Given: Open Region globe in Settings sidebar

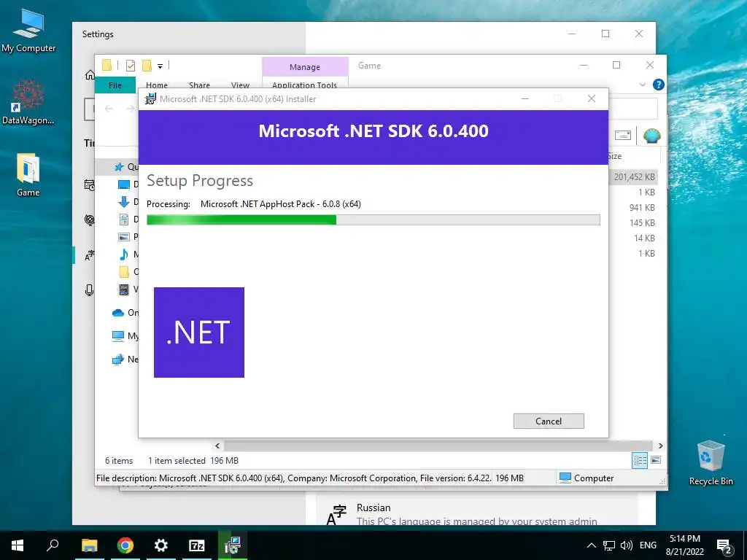Looking at the screenshot, I should pos(89,219).
